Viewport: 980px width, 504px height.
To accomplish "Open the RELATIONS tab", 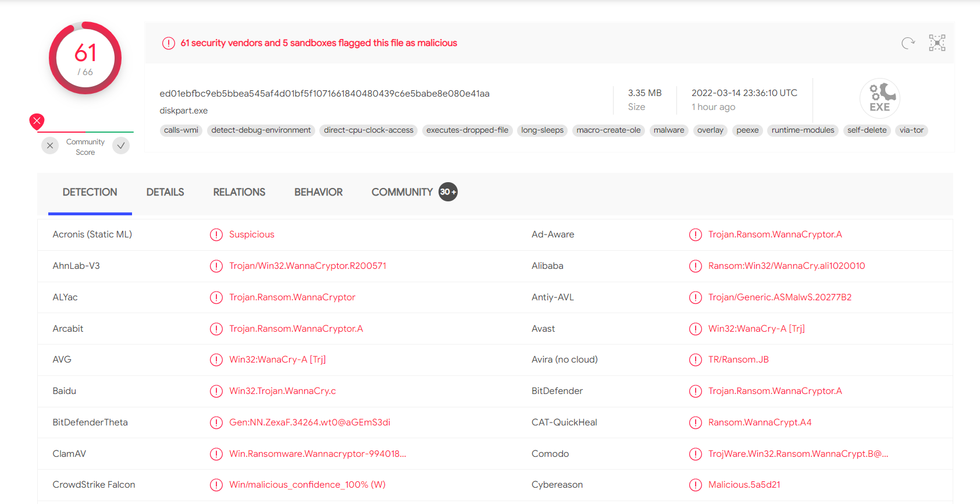I will pyautogui.click(x=239, y=192).
